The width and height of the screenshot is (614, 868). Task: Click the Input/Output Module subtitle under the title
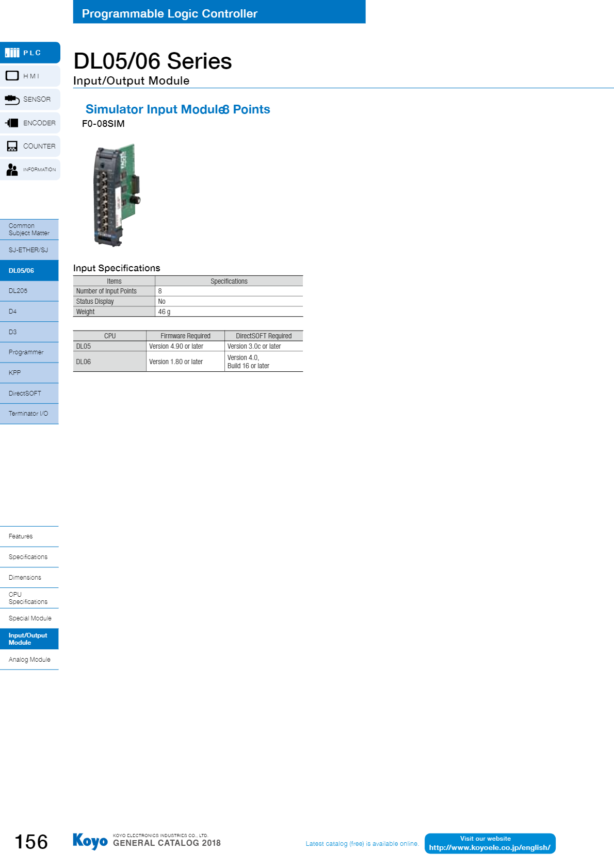coord(131,81)
